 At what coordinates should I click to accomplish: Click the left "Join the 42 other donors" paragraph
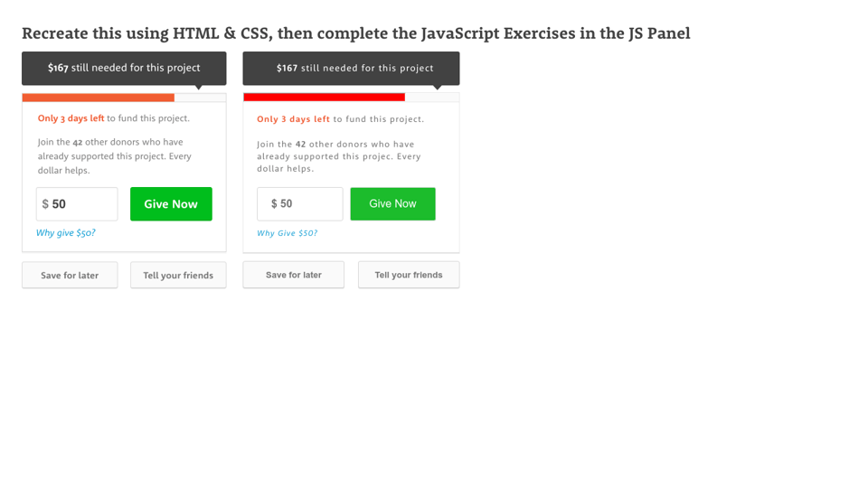coord(115,155)
